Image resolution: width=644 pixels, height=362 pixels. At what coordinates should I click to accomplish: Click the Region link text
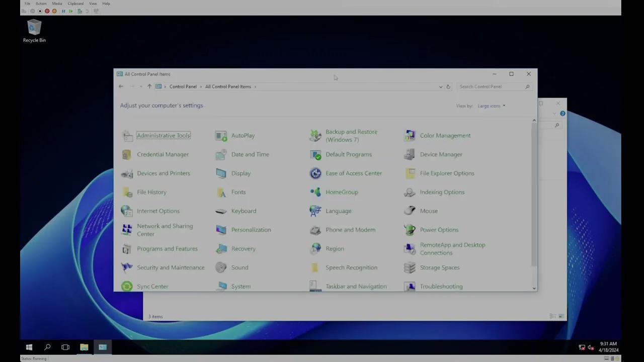[335, 249]
